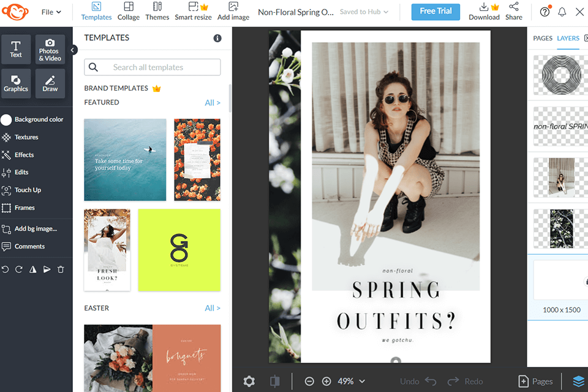588x392 pixels.
Task: Expand the Saved to Hub dropdown
Action: (x=364, y=12)
